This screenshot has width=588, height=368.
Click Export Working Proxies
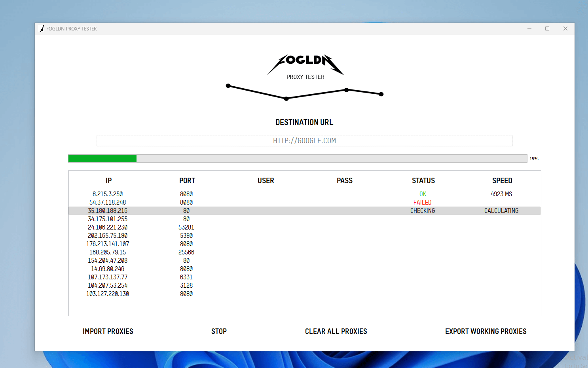(486, 331)
